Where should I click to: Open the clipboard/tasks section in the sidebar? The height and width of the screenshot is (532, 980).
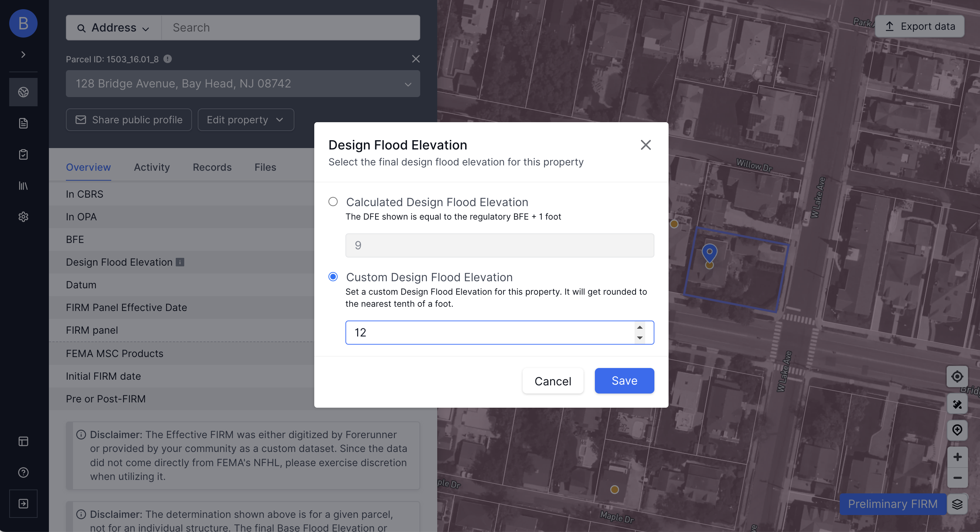(23, 154)
